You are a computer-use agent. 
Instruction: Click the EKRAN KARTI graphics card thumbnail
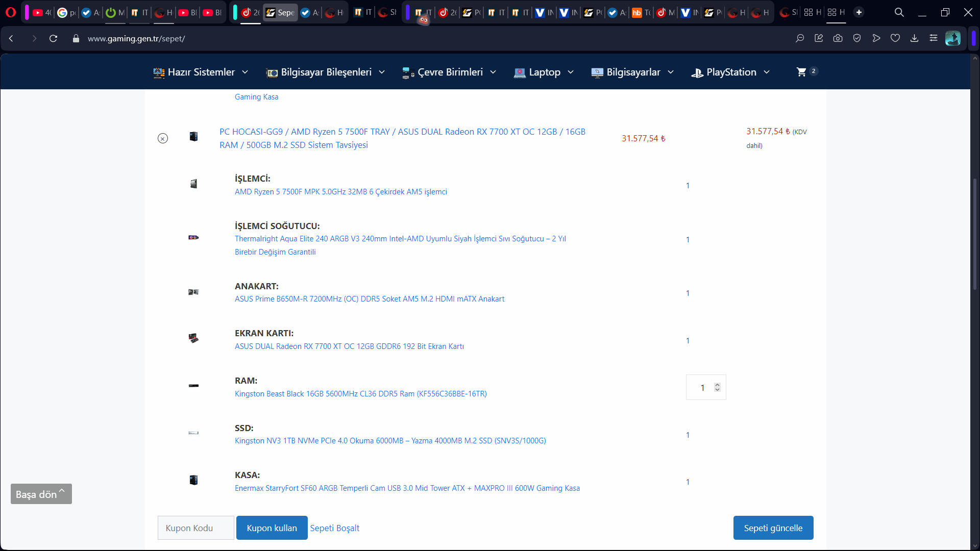pos(193,338)
